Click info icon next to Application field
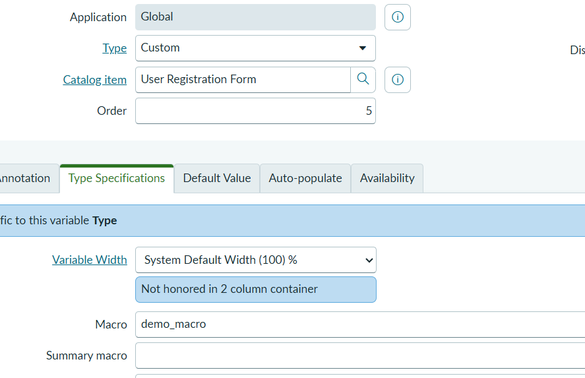 (x=397, y=17)
